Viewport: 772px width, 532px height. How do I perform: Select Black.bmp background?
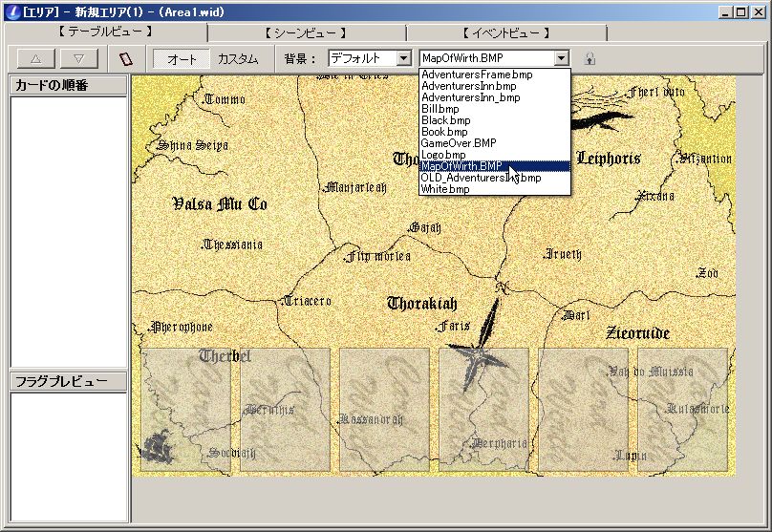[x=495, y=120]
